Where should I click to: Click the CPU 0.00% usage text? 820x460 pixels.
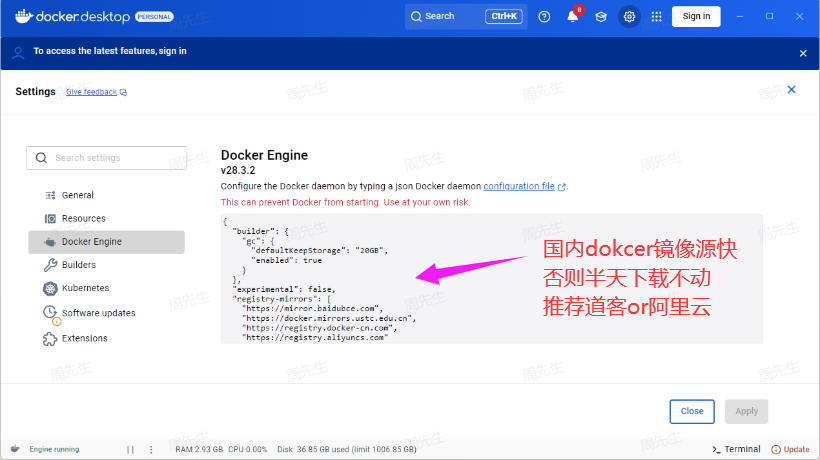(x=248, y=450)
